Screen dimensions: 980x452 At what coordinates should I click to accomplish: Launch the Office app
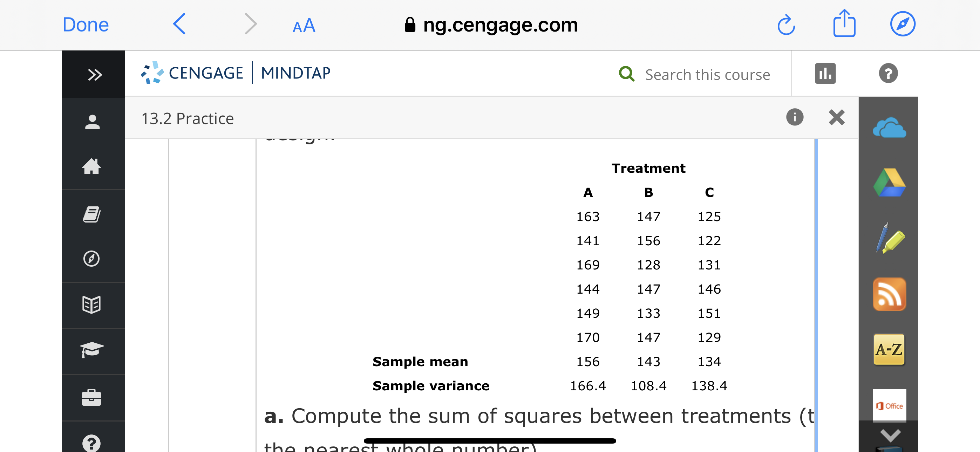tap(889, 405)
